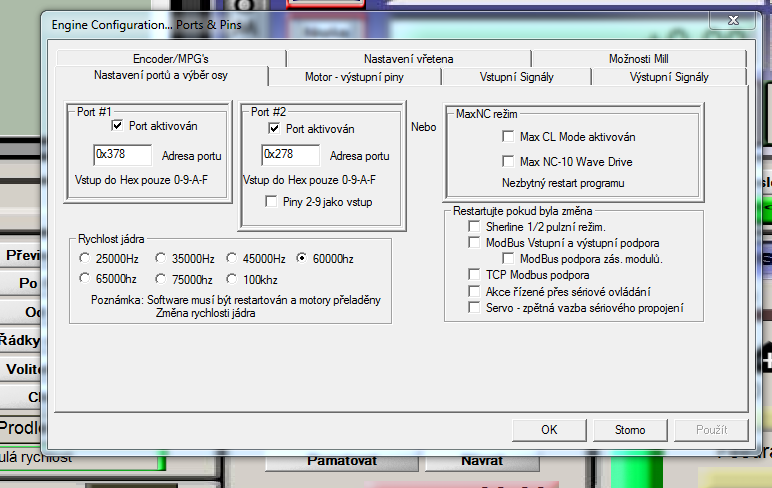Open the Nastavení vřetena tab
The image size is (772, 488).
coord(408,59)
